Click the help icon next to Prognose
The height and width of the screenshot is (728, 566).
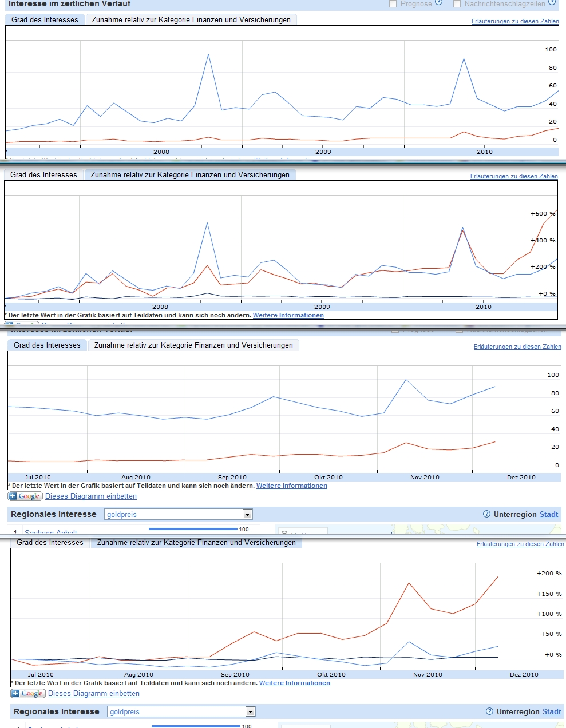pyautogui.click(x=439, y=3)
